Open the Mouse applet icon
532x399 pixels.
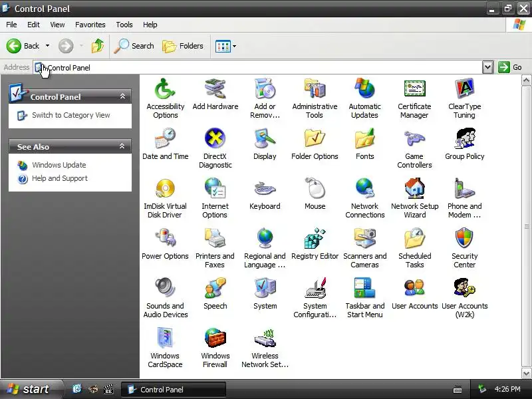point(315,188)
